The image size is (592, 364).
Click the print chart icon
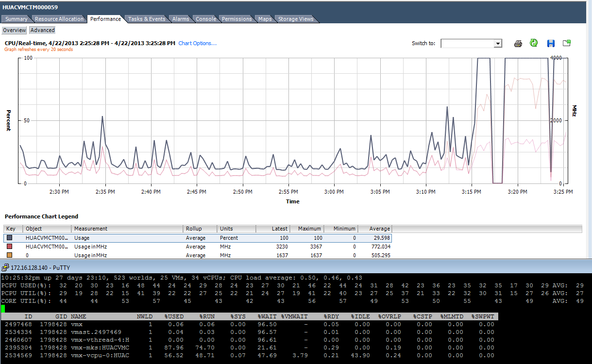[x=518, y=43]
